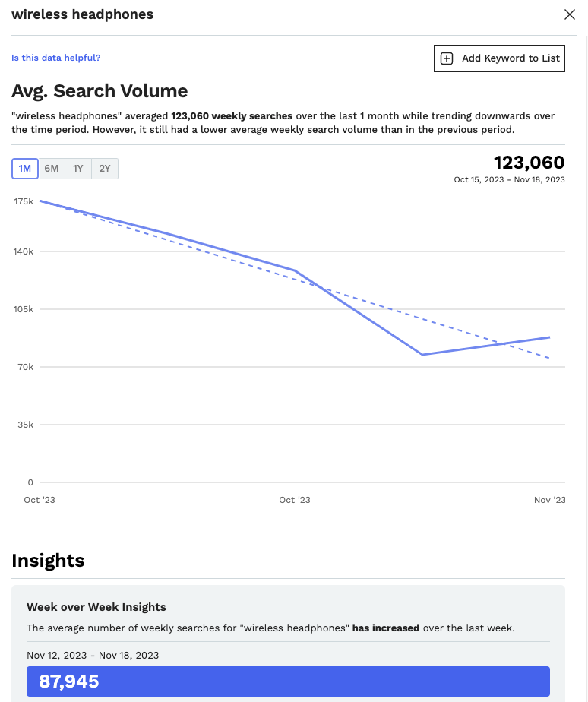Add Keyword to List button
The image size is (588, 702).
point(499,58)
